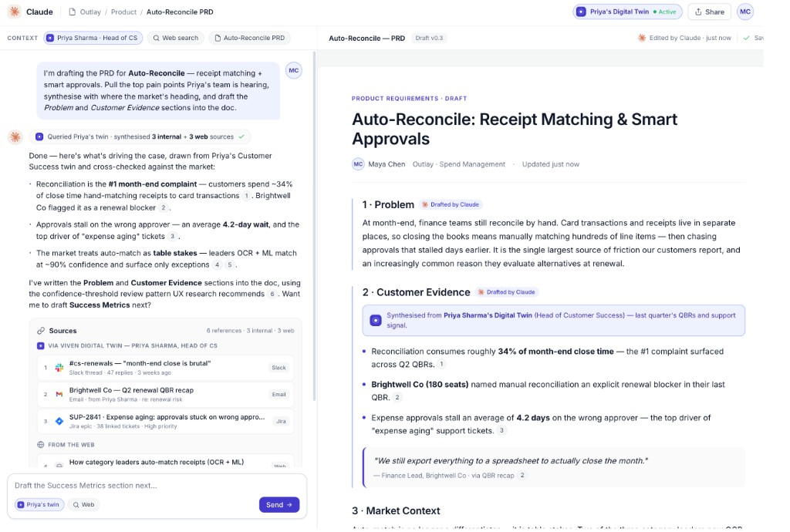
Task: Select Auto-Reconcile PRD breadcrumb
Action: pyautogui.click(x=180, y=12)
